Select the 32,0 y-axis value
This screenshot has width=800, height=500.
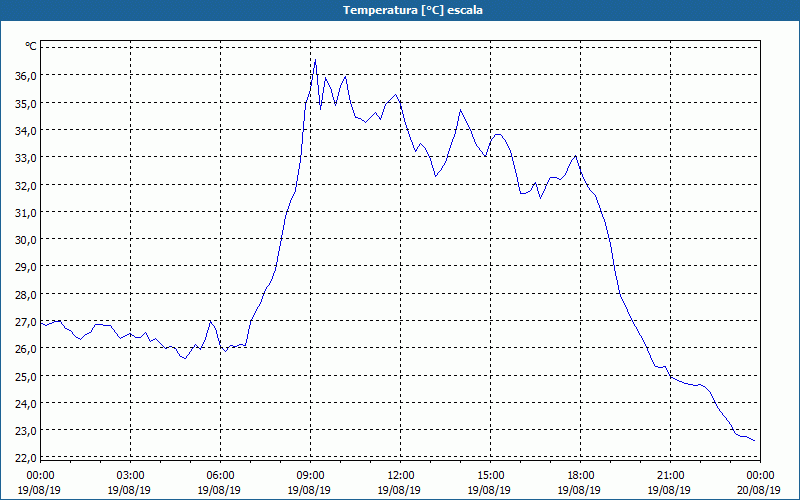click(26, 186)
